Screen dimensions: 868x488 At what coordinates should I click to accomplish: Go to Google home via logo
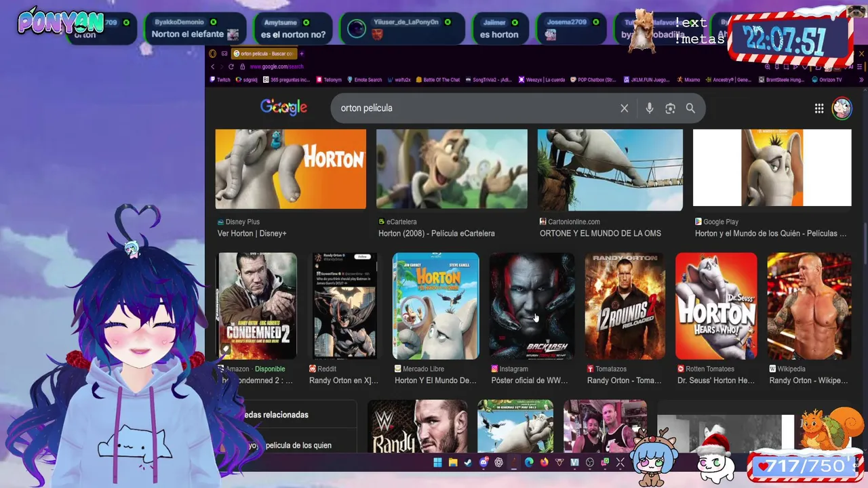pos(283,108)
